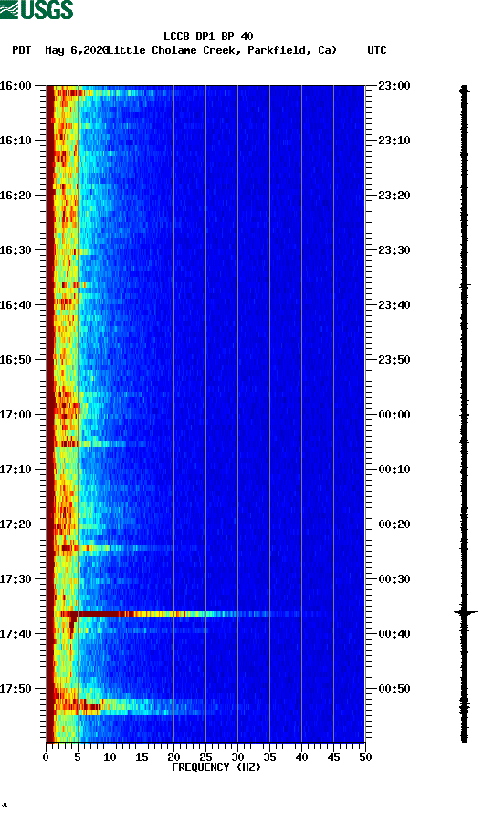504x815 pixels.
Task: Click the 45 Hz frequency tick label
Action: [x=333, y=757]
